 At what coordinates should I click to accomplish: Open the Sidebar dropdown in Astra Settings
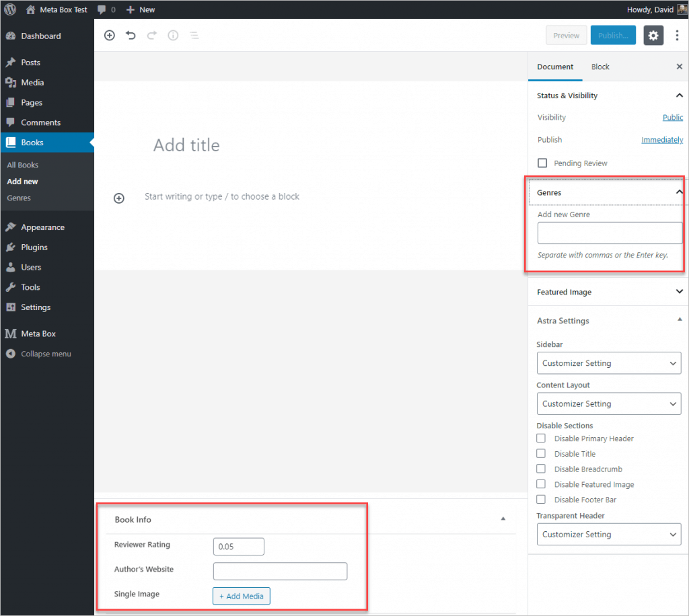(608, 363)
